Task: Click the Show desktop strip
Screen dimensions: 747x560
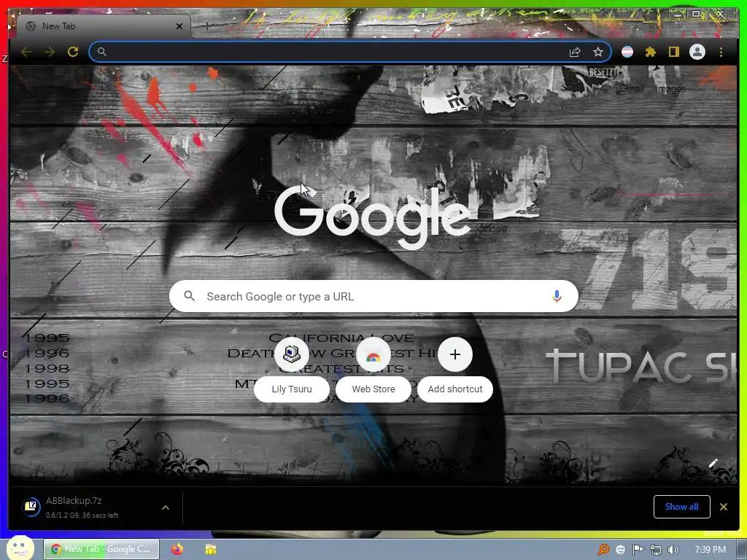Action: coord(742,550)
